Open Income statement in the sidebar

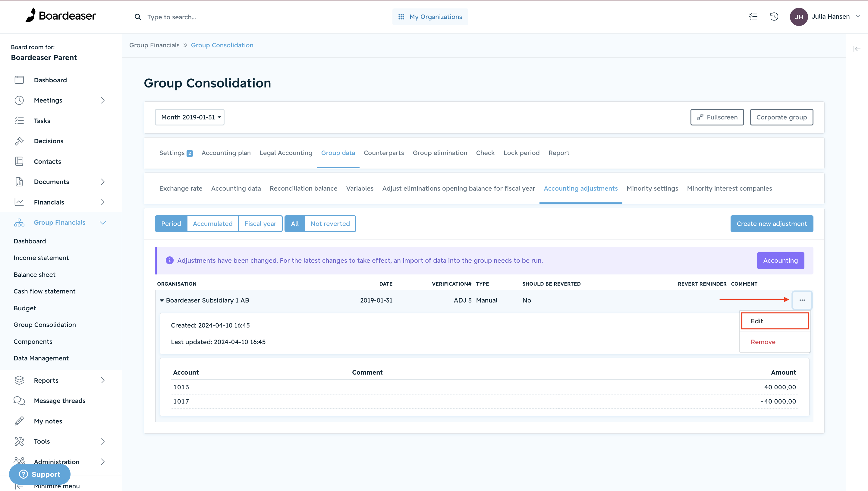[41, 258]
